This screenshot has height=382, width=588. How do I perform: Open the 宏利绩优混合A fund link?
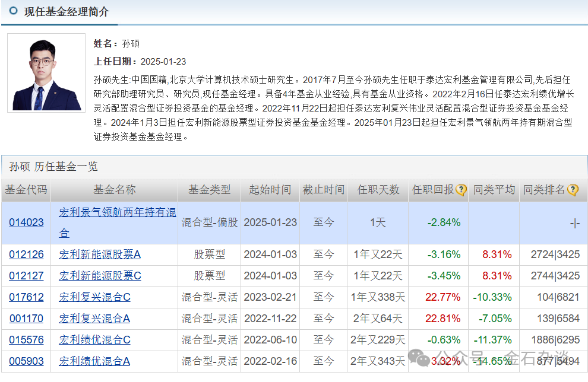pos(94,361)
